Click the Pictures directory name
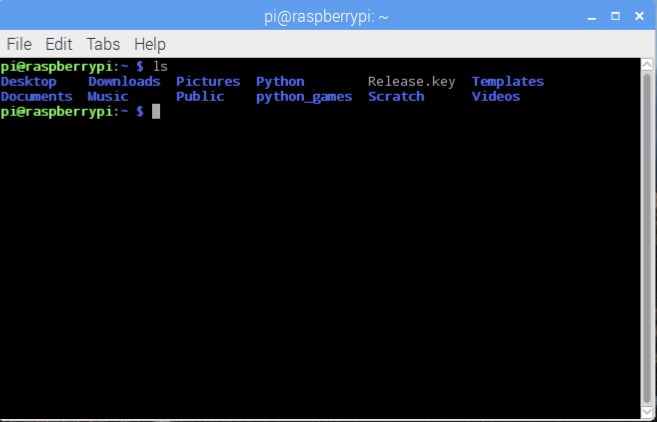Image resolution: width=657 pixels, height=422 pixels. [x=208, y=81]
